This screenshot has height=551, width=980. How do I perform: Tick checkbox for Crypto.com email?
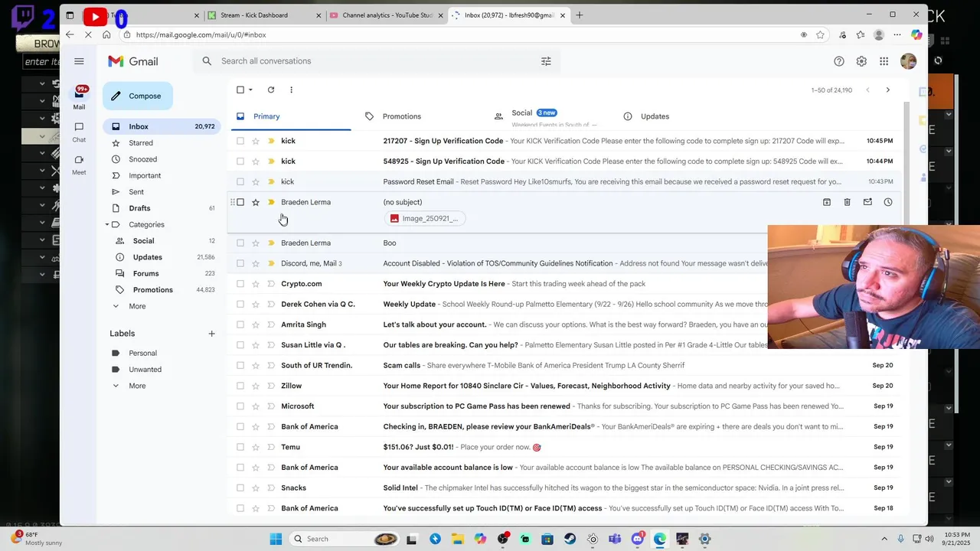point(240,284)
